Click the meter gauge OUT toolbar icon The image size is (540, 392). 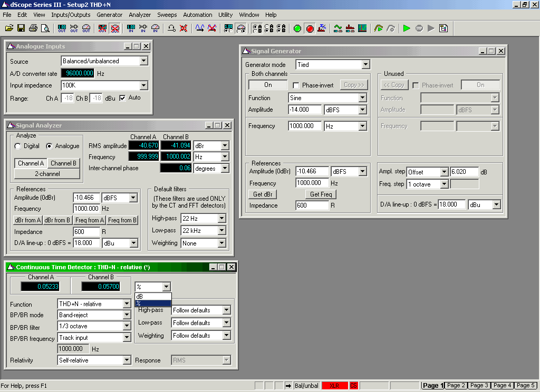(86, 28)
